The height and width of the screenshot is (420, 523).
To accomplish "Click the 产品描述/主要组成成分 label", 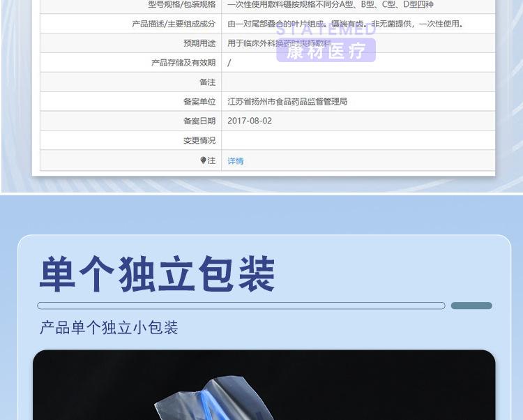I will [x=174, y=24].
